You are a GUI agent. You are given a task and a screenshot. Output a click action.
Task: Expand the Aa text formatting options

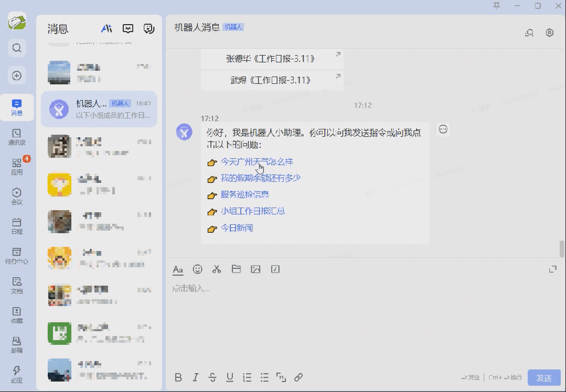pyautogui.click(x=178, y=269)
